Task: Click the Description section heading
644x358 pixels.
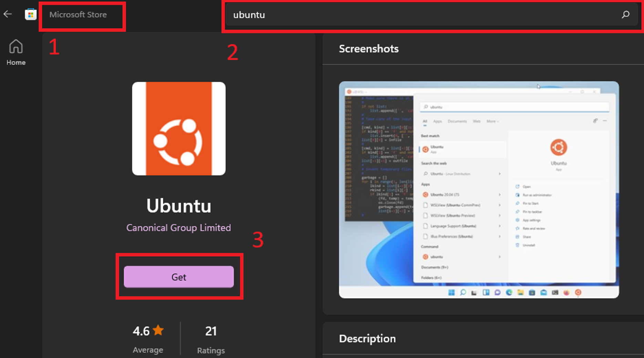Action: (367, 339)
